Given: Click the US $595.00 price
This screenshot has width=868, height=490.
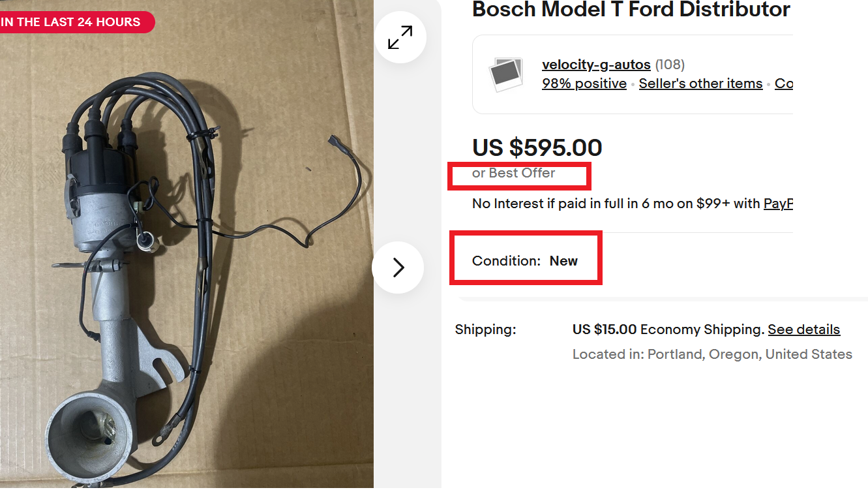Looking at the screenshot, I should click(x=537, y=147).
